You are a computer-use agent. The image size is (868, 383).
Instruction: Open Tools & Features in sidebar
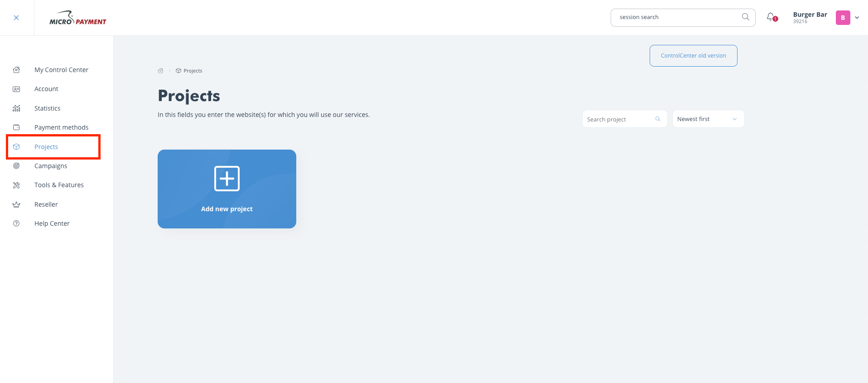[59, 185]
